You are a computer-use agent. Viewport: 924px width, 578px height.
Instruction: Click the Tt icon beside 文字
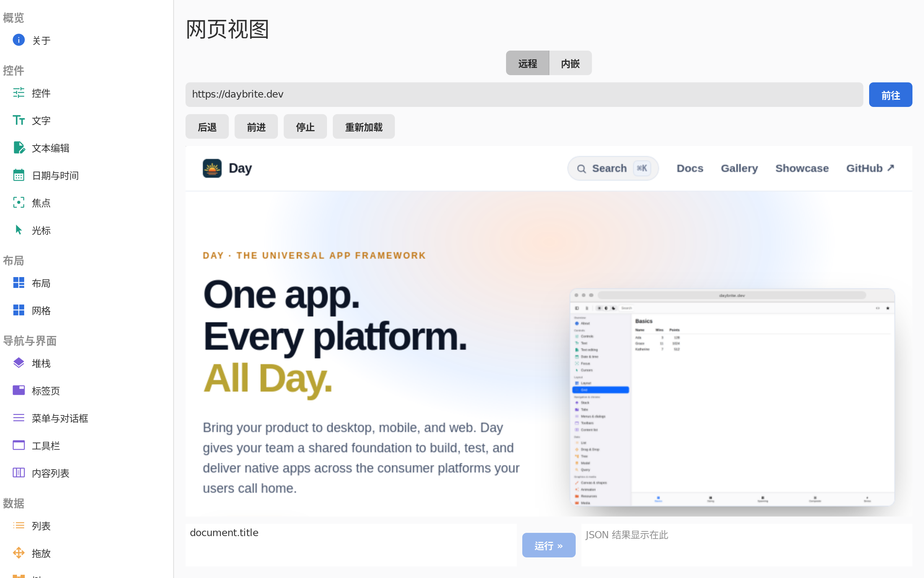(18, 120)
